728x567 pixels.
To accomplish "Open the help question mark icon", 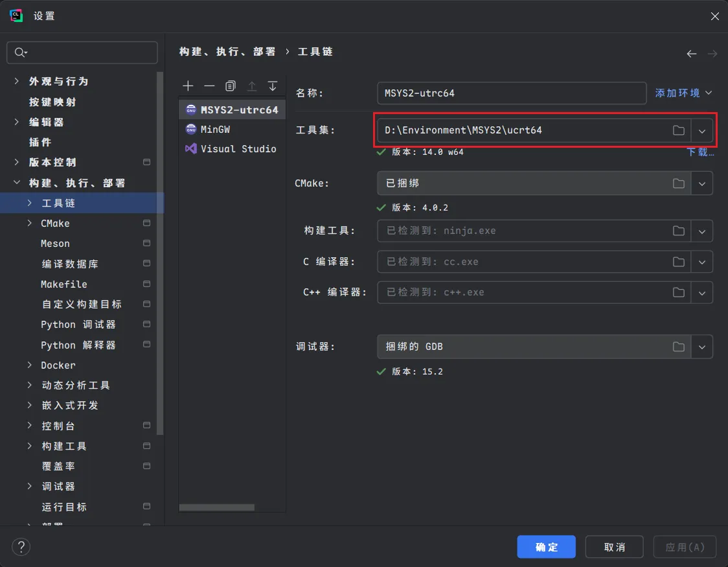I will coord(21,546).
